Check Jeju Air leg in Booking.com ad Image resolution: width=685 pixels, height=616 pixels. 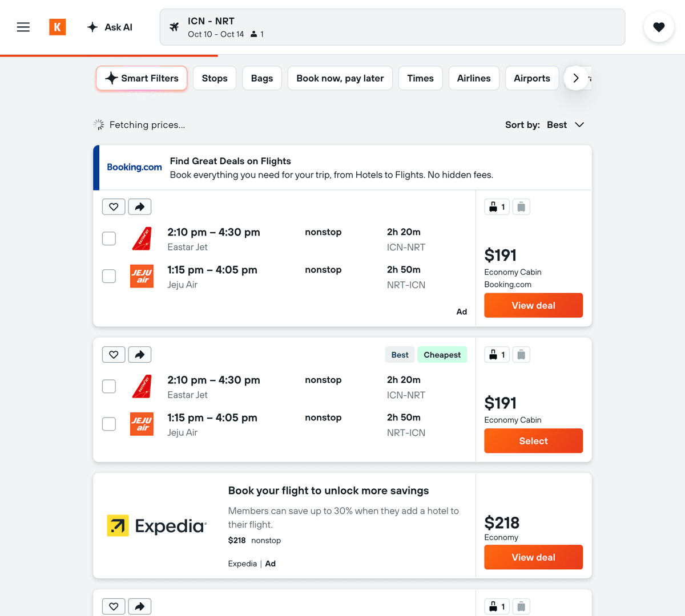[x=109, y=276]
